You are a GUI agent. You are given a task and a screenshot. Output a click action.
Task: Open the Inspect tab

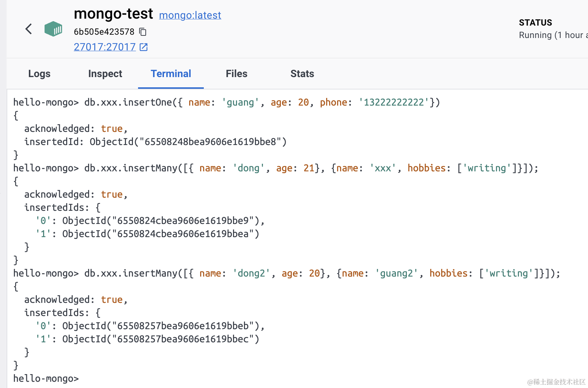105,74
